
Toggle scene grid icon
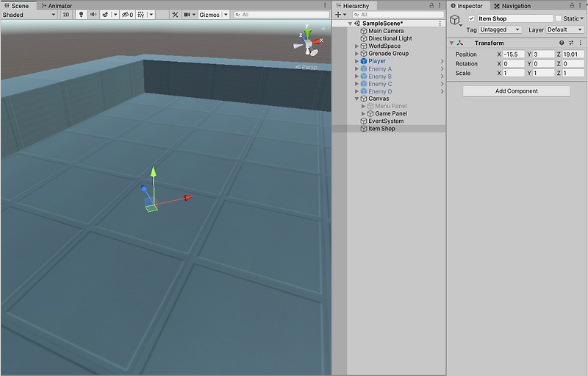(x=141, y=15)
